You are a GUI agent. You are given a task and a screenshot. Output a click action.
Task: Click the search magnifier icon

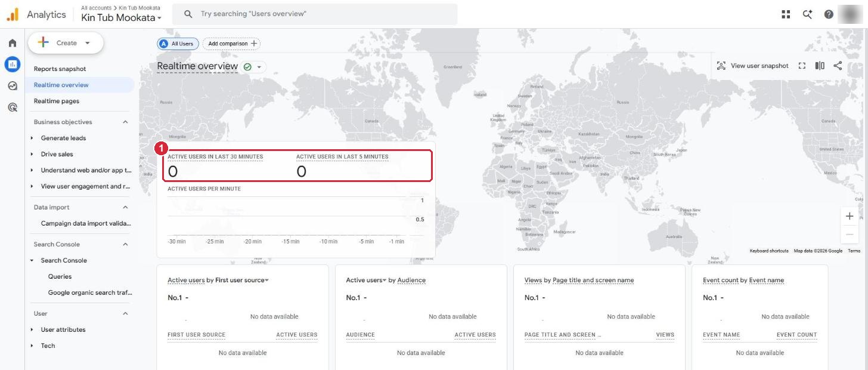[x=188, y=14]
